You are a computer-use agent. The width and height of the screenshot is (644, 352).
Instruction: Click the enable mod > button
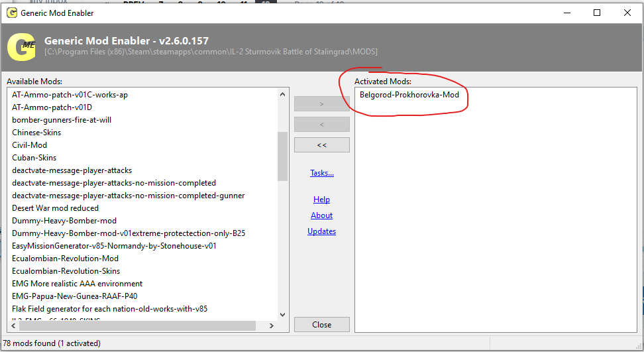point(322,104)
